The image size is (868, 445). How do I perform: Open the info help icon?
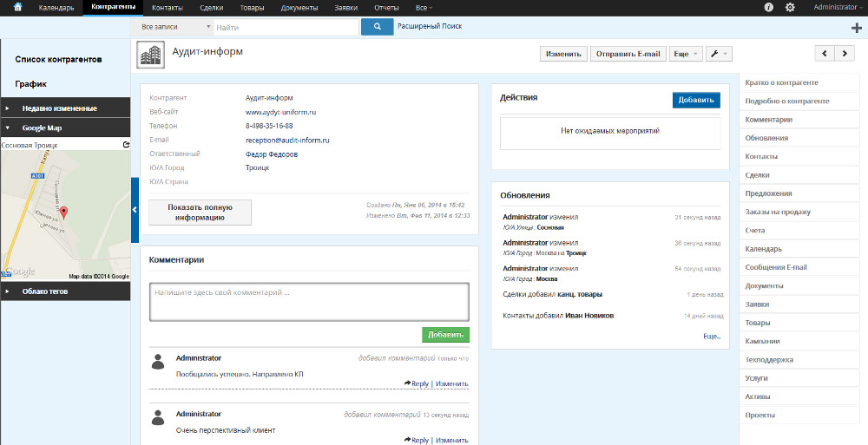pos(768,7)
